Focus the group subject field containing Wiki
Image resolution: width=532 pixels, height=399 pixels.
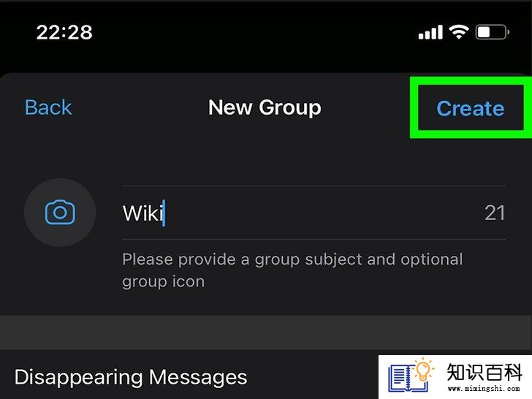click(x=313, y=213)
